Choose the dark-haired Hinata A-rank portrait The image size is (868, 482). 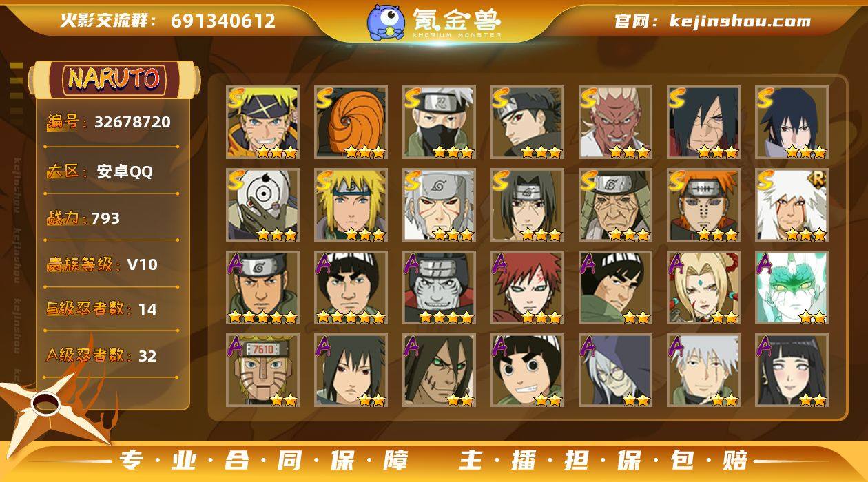click(x=792, y=370)
